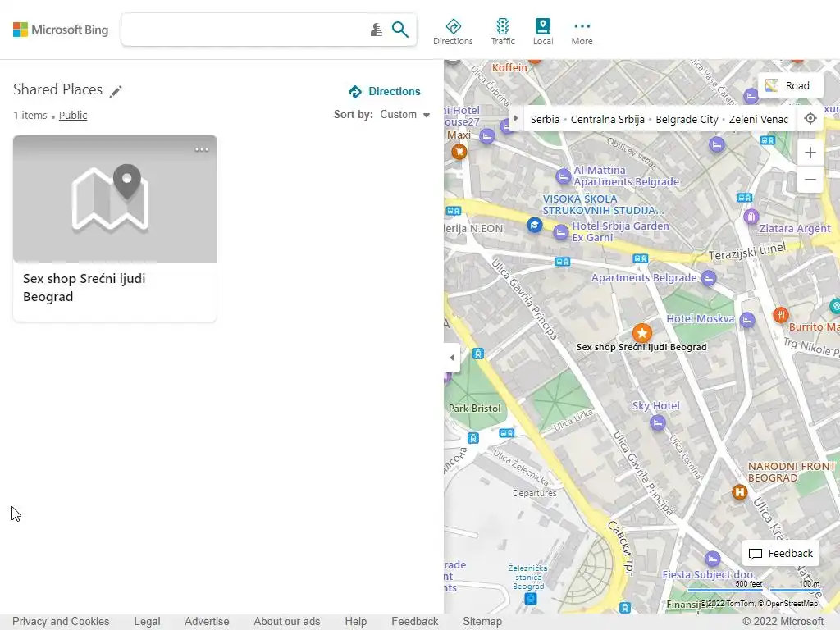Select Belgrade City in the breadcrumb
Image resolution: width=840 pixels, height=630 pixels.
point(687,120)
